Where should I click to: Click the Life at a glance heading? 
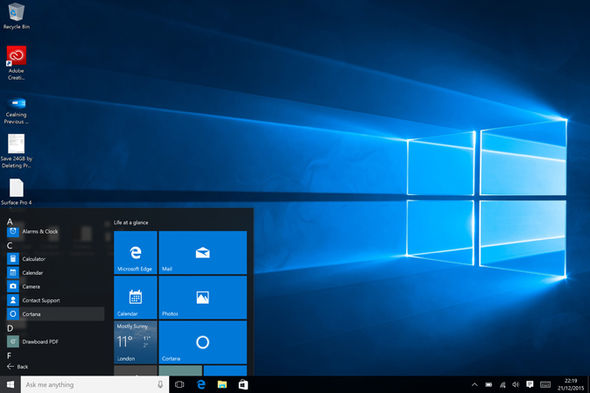pyautogui.click(x=131, y=222)
